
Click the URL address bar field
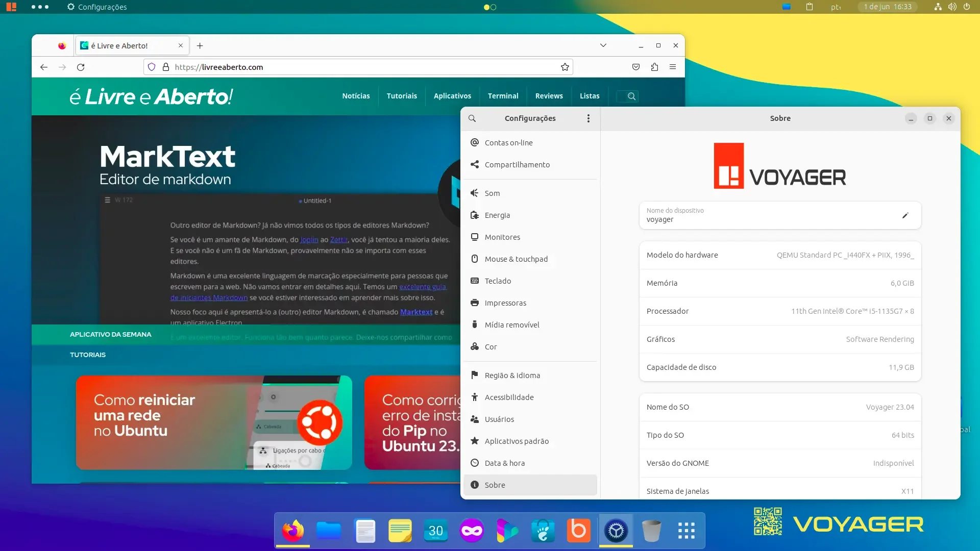[x=358, y=67]
